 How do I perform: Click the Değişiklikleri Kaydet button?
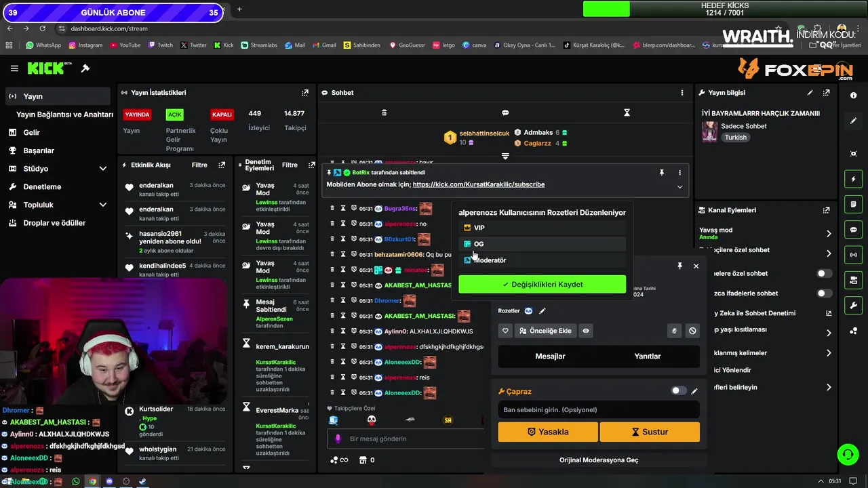542,285
